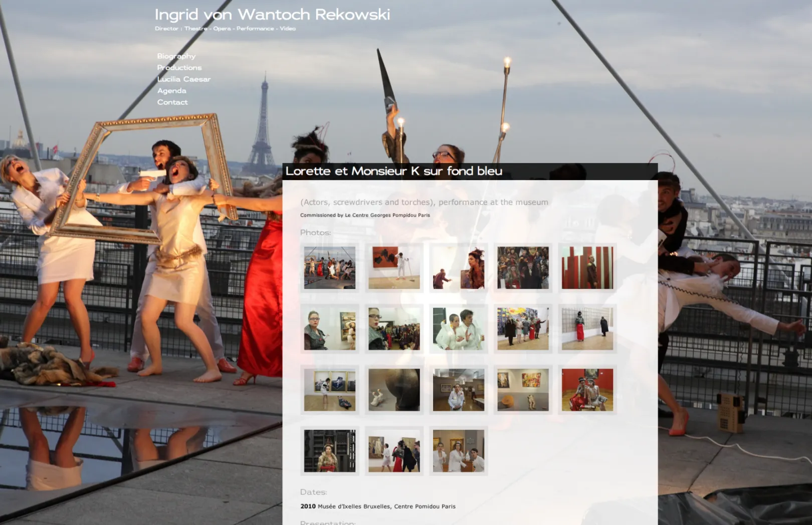Viewport: 812px width, 525px height.
Task: Open the thumbnail of person lying below framed paintings
Action: pos(330,390)
